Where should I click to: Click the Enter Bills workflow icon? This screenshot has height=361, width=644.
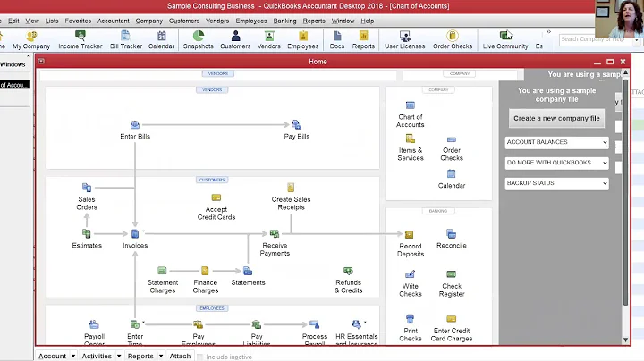[135, 130]
